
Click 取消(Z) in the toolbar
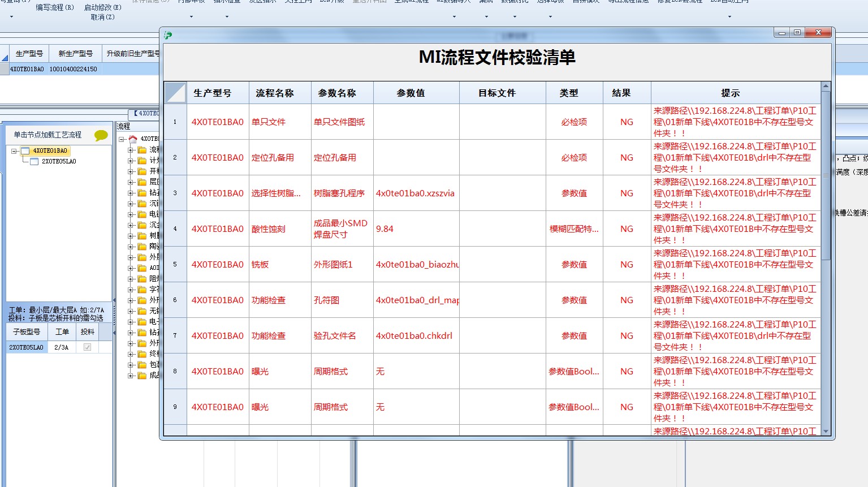coord(103,17)
